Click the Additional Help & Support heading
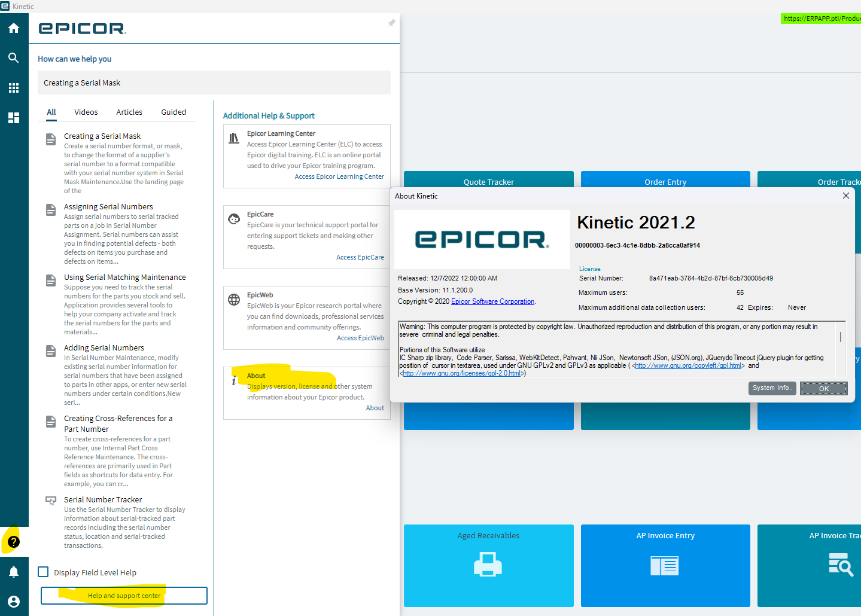The image size is (861, 616). tap(269, 115)
